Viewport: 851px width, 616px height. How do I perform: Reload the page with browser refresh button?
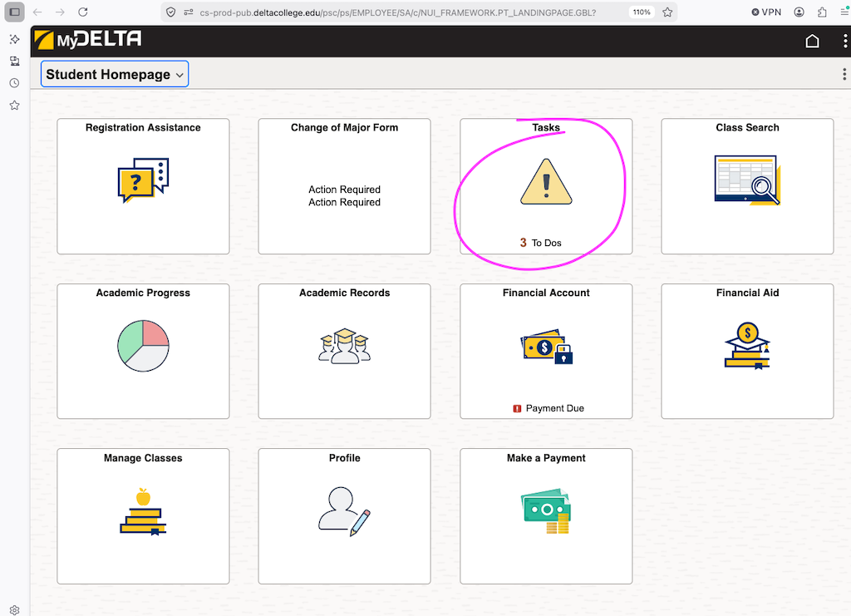[82, 12]
